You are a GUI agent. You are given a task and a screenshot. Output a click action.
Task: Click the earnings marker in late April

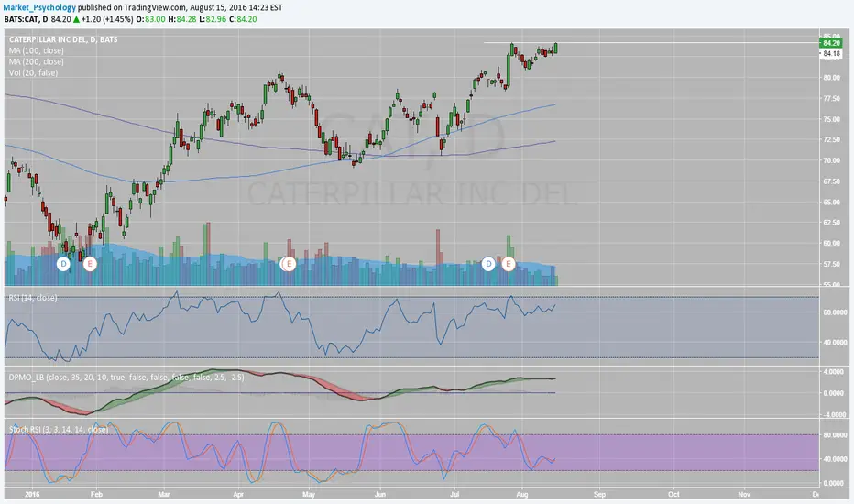click(x=289, y=264)
